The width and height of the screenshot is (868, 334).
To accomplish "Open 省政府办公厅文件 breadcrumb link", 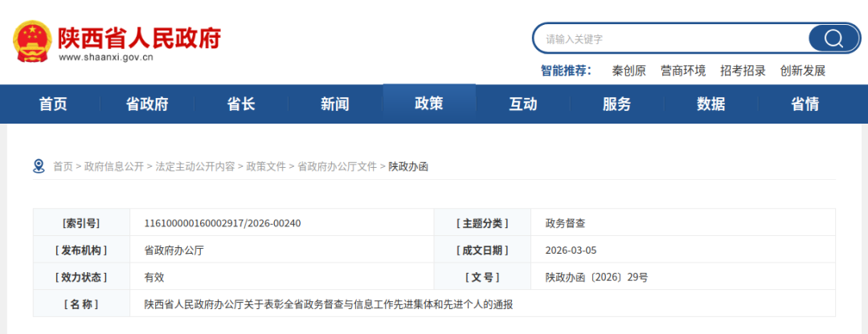I will coord(337,166).
